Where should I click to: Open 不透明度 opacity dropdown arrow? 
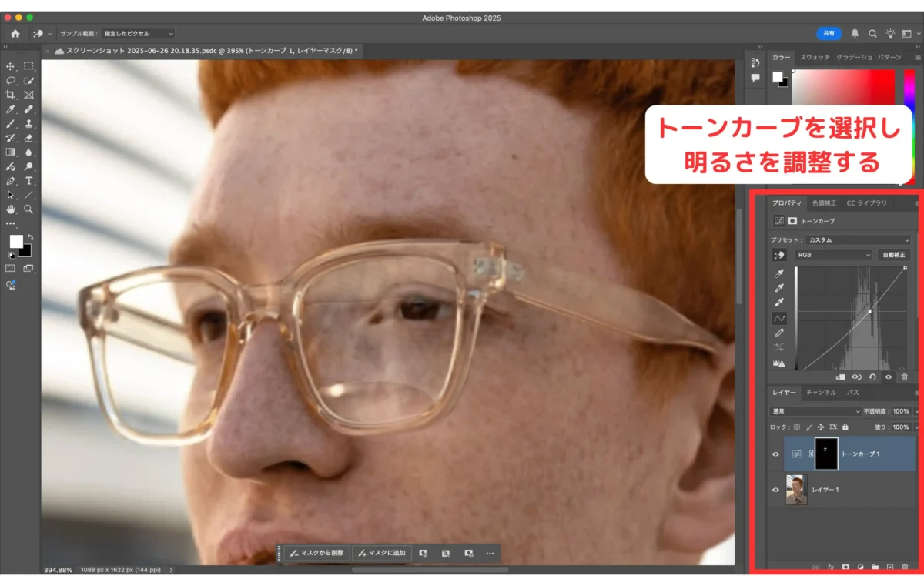(x=916, y=412)
